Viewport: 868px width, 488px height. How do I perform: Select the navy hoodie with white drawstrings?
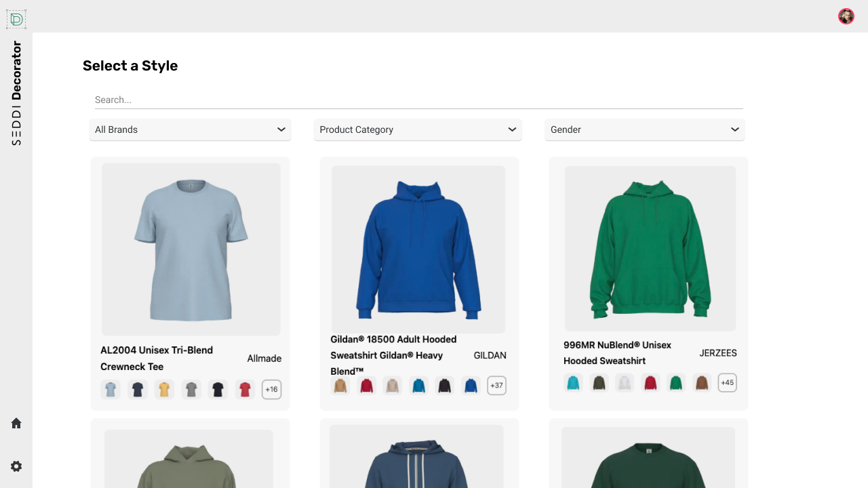pyautogui.click(x=419, y=453)
